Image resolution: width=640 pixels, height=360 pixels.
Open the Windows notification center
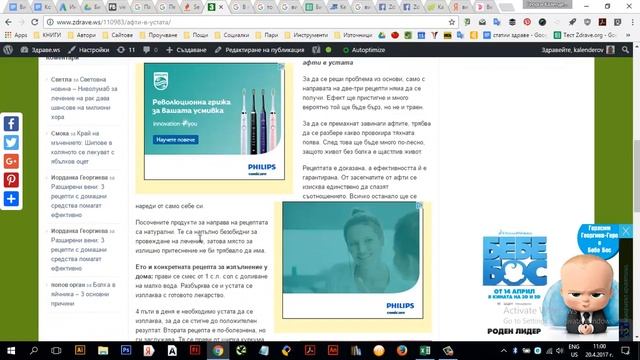point(625,351)
